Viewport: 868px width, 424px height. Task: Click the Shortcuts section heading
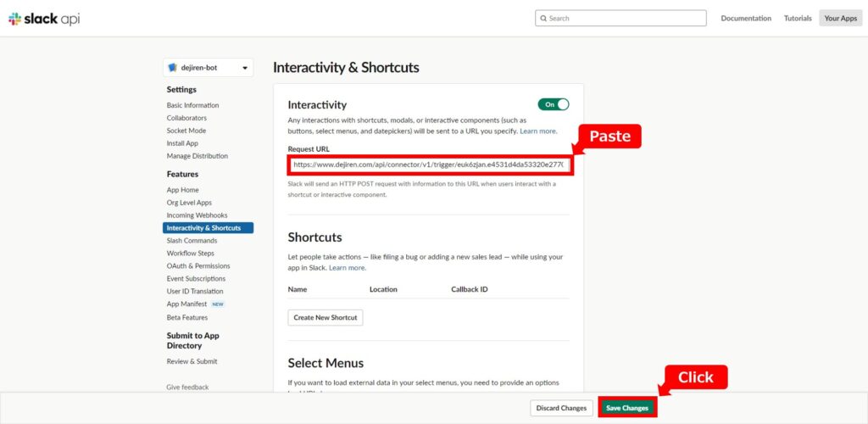coord(315,237)
